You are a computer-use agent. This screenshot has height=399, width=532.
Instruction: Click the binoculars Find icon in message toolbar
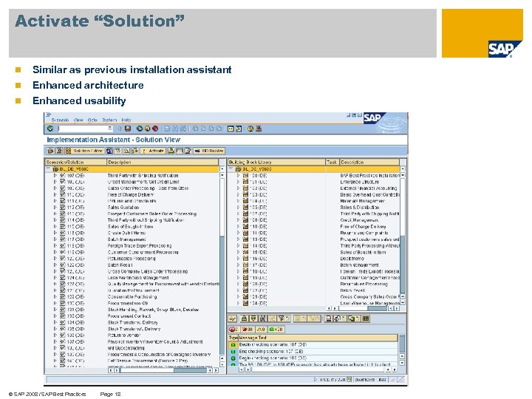262,318
